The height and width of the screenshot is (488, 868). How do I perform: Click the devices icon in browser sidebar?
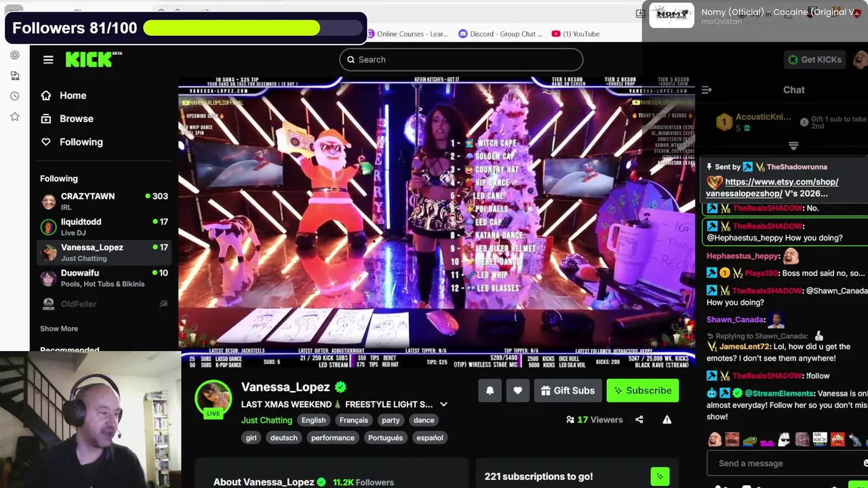tap(15, 75)
